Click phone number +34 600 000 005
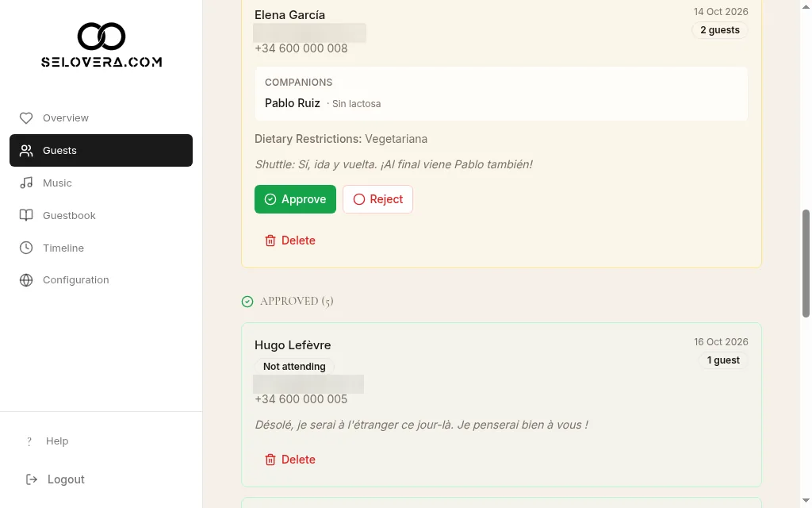 pyautogui.click(x=301, y=399)
